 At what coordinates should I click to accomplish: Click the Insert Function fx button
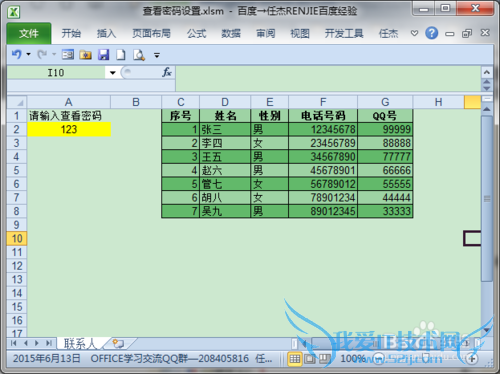[167, 72]
